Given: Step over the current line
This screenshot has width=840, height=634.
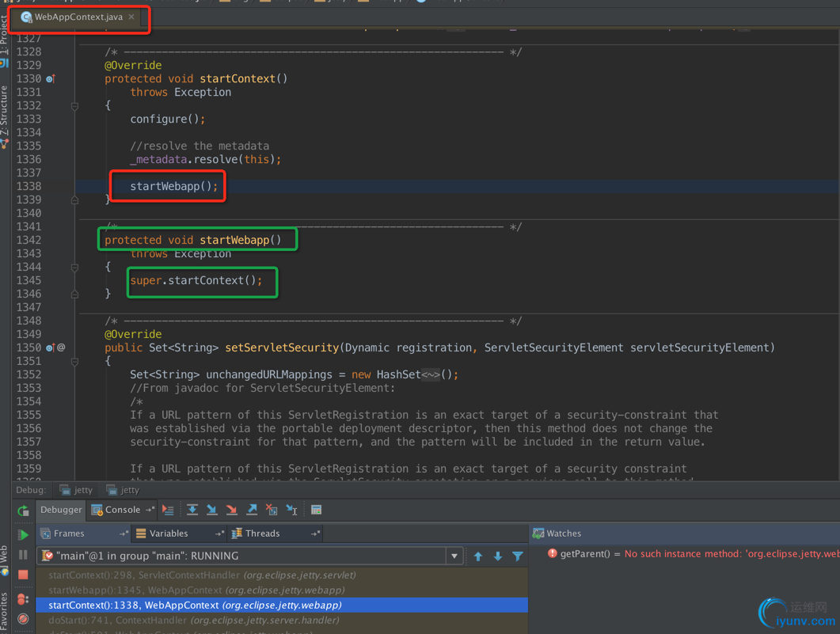Looking at the screenshot, I should click(192, 511).
